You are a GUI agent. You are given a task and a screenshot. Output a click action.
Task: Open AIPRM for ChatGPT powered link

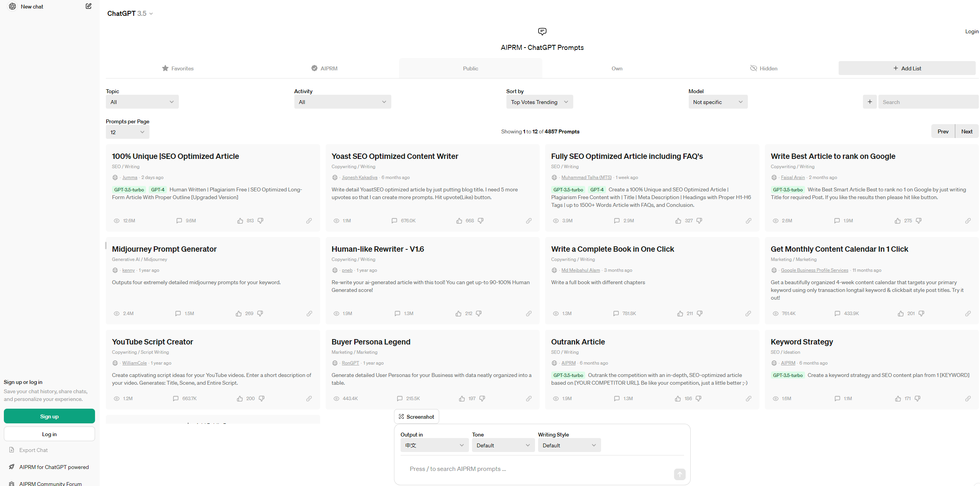pos(54,467)
